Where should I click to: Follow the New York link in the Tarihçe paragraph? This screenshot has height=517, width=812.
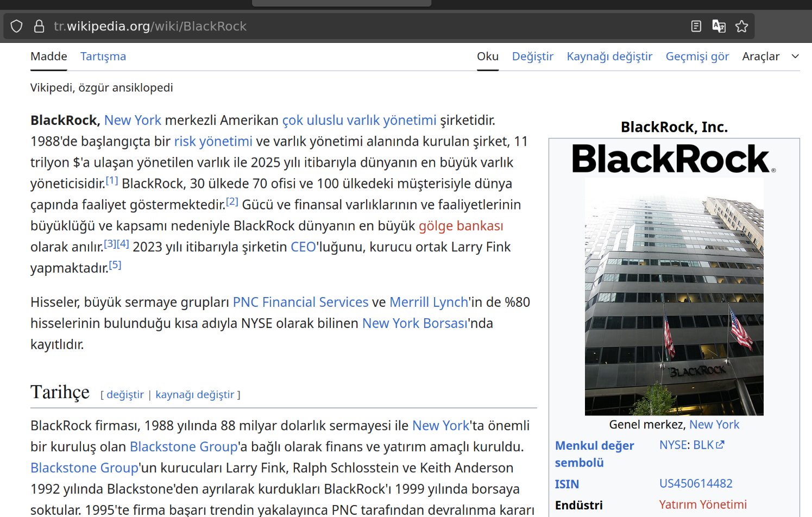point(440,426)
